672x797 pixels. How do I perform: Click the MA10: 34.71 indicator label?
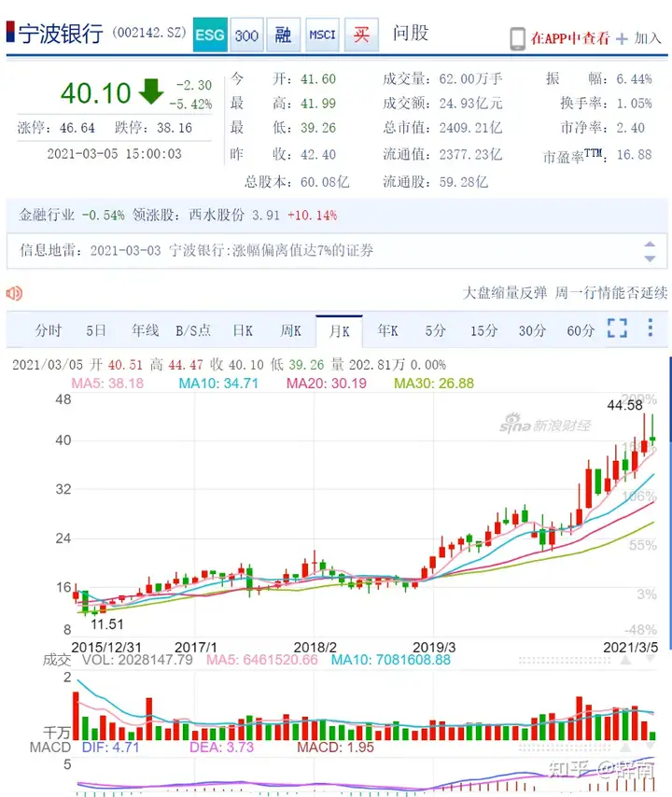[x=218, y=384]
